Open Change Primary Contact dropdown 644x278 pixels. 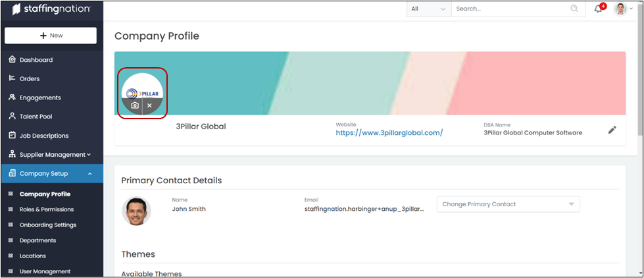pyautogui.click(x=508, y=204)
